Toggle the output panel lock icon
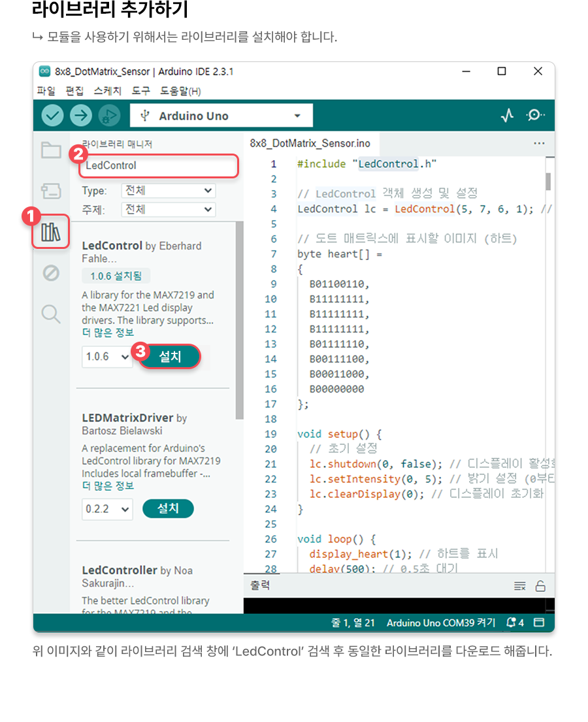The width and height of the screenshot is (588, 722). click(540, 585)
